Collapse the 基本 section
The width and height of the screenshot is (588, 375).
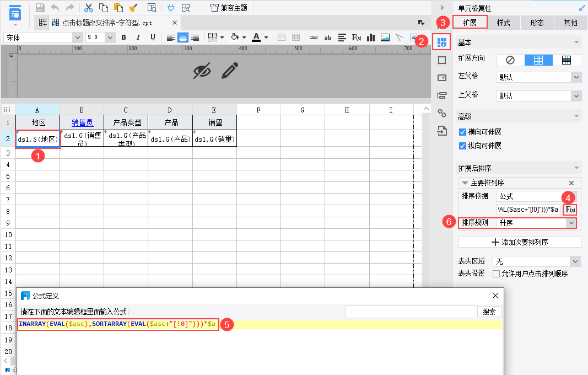576,42
